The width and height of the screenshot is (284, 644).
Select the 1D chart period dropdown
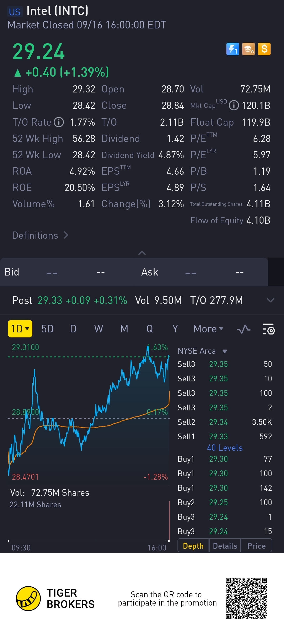pyautogui.click(x=20, y=329)
